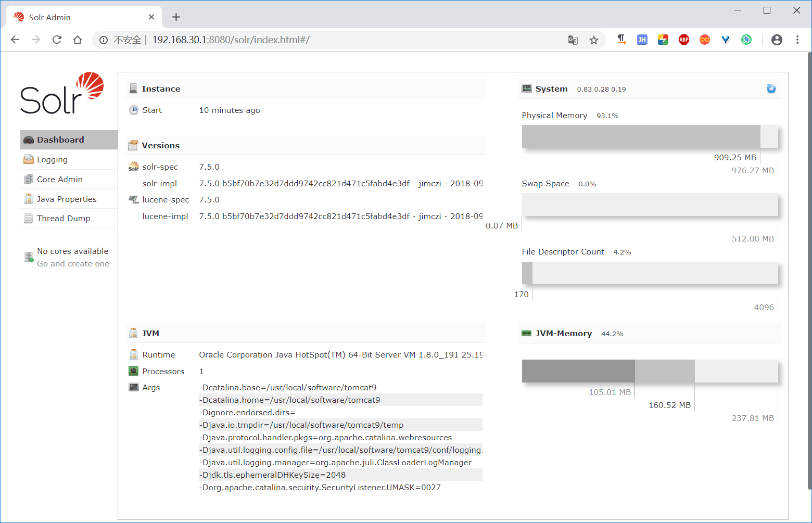Click the Java Properties sidebar icon
The height and width of the screenshot is (523, 812).
point(29,199)
